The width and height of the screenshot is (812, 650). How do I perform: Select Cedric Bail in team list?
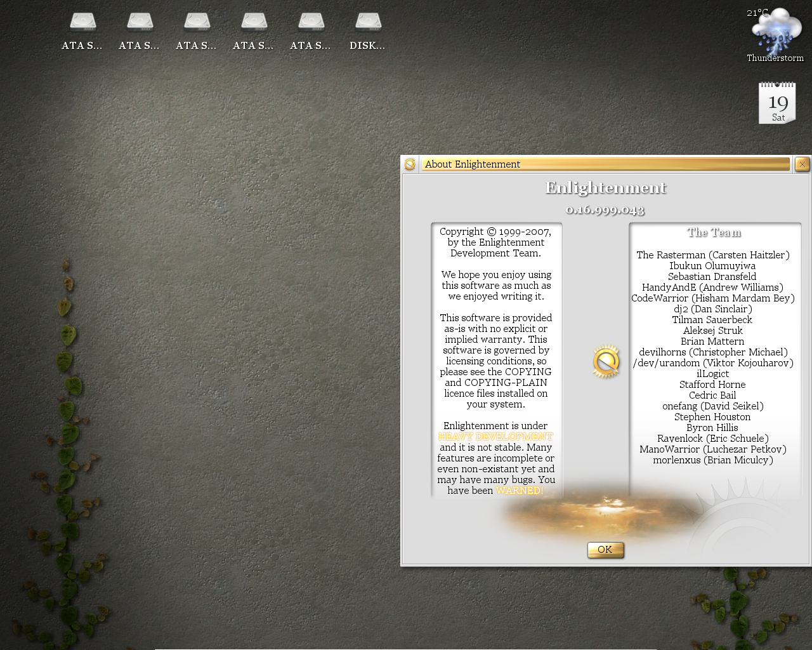pos(712,395)
